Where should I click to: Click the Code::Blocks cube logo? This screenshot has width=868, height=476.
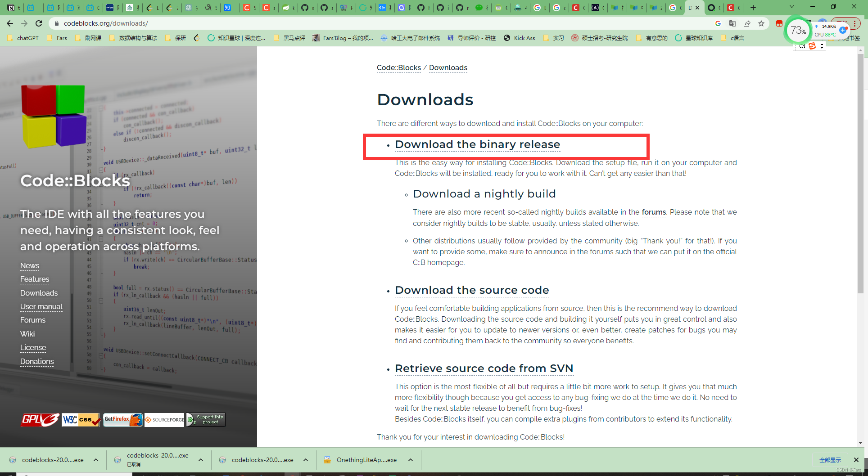54,116
